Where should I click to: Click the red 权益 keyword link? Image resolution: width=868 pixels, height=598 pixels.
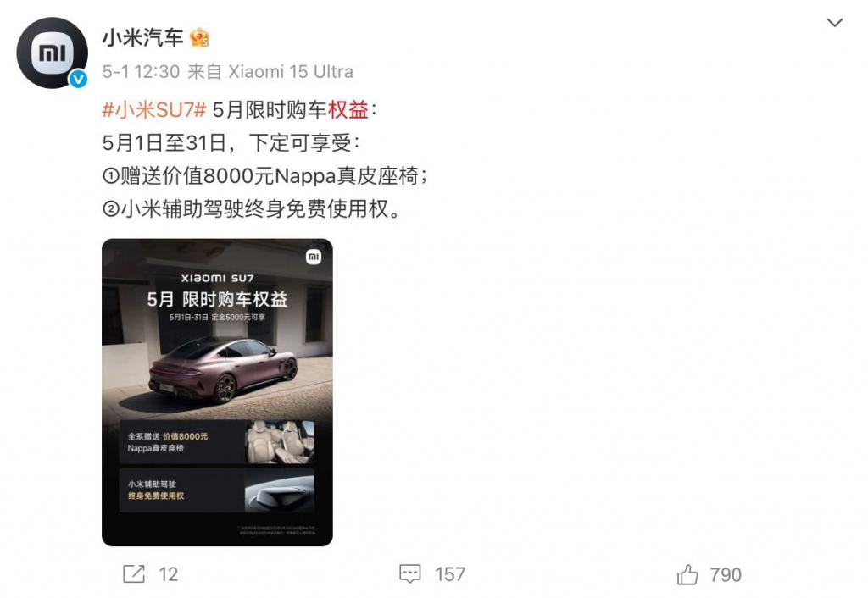point(348,109)
